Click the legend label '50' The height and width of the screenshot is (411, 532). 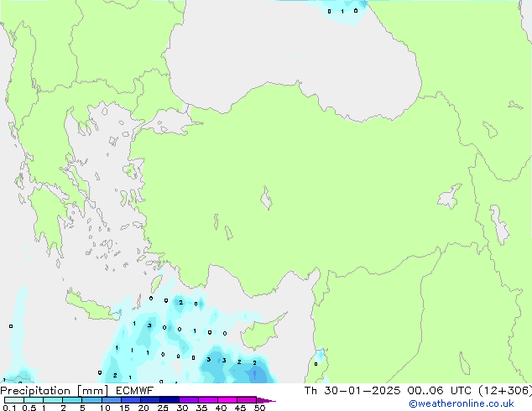(259, 408)
